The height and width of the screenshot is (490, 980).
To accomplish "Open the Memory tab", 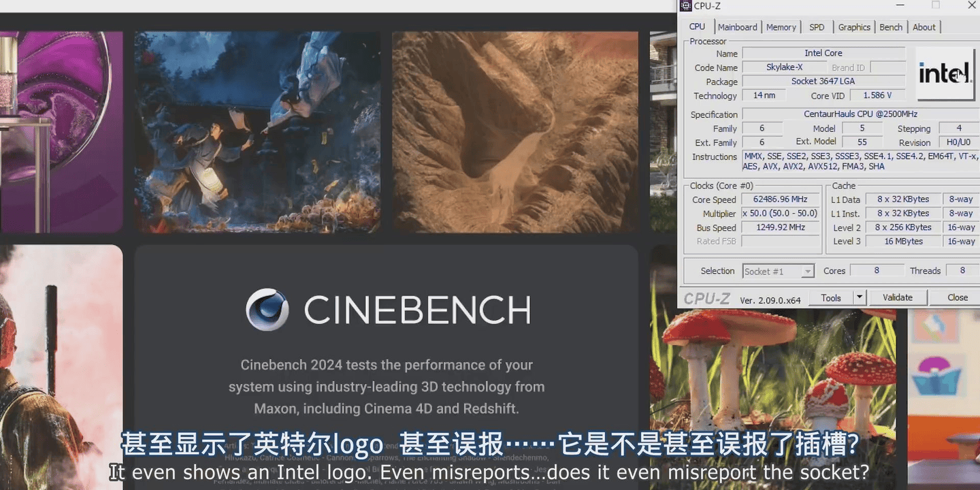I will [x=781, y=27].
